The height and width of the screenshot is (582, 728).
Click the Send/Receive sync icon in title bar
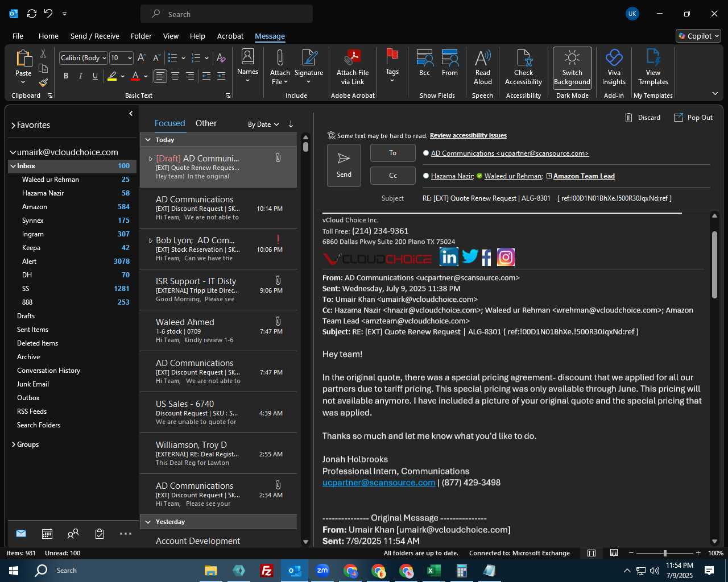(x=32, y=14)
